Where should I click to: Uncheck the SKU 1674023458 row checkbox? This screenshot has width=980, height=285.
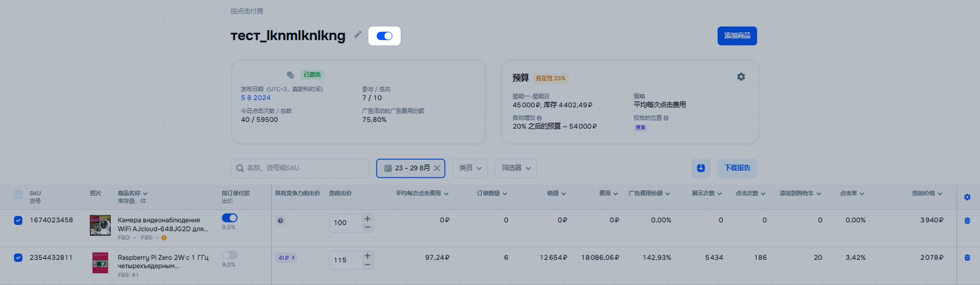point(18,221)
